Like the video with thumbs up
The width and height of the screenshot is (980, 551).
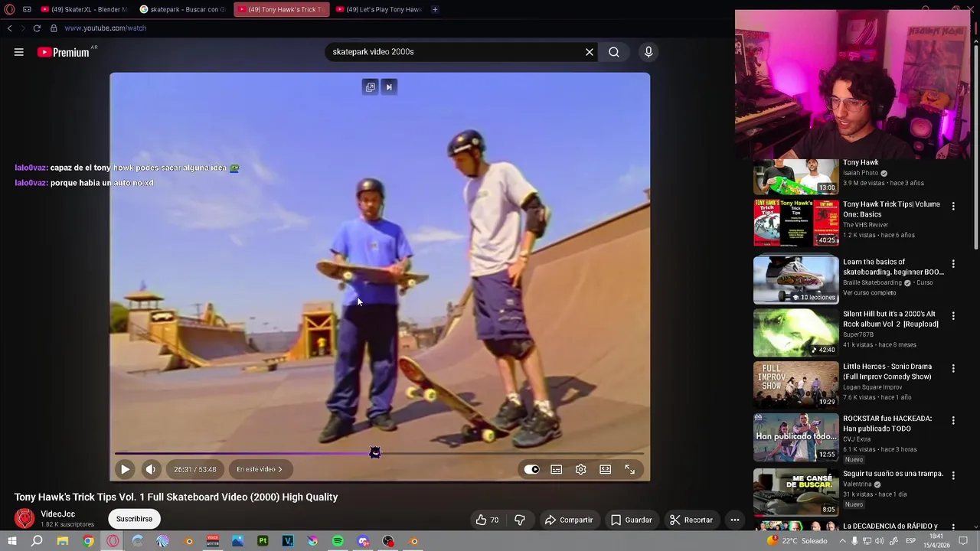pyautogui.click(x=488, y=520)
